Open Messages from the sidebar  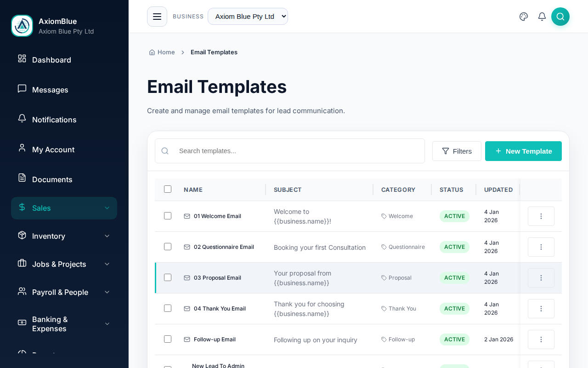(x=64, y=90)
